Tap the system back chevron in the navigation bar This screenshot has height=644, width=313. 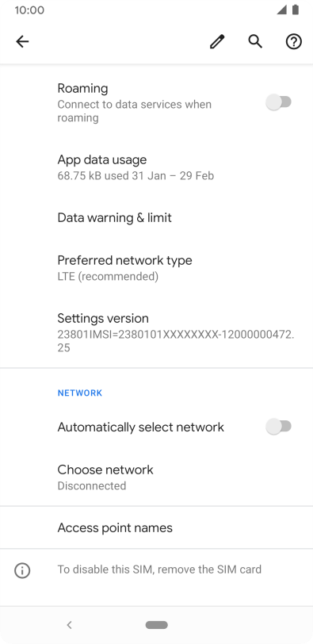click(x=69, y=625)
